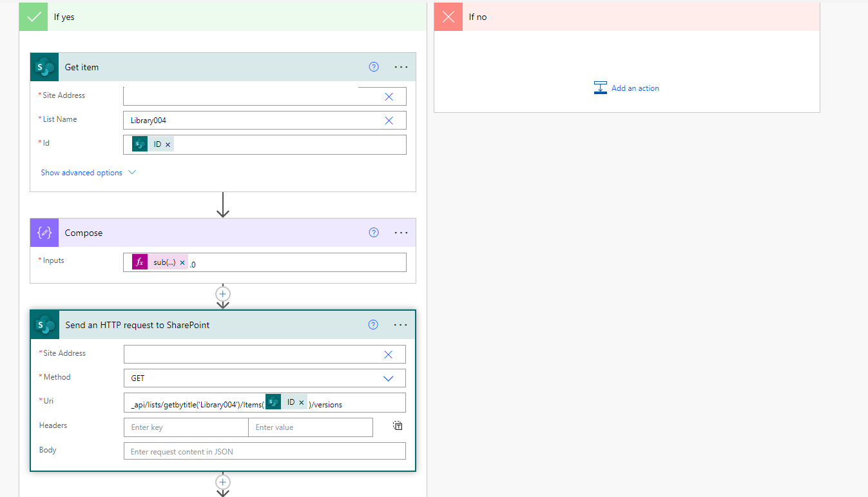Click into the Get item Site Address field

pyautogui.click(x=265, y=96)
